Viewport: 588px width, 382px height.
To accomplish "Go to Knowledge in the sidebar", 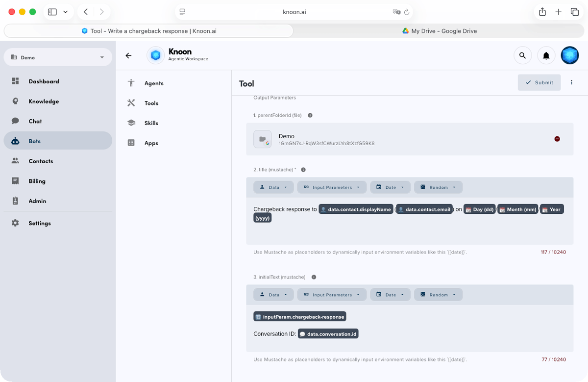I will 44,101.
